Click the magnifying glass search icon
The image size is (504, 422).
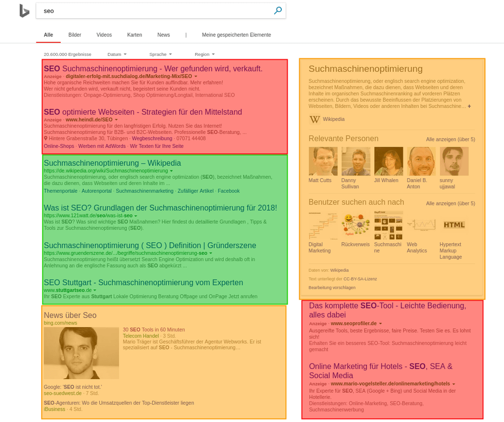click(277, 10)
